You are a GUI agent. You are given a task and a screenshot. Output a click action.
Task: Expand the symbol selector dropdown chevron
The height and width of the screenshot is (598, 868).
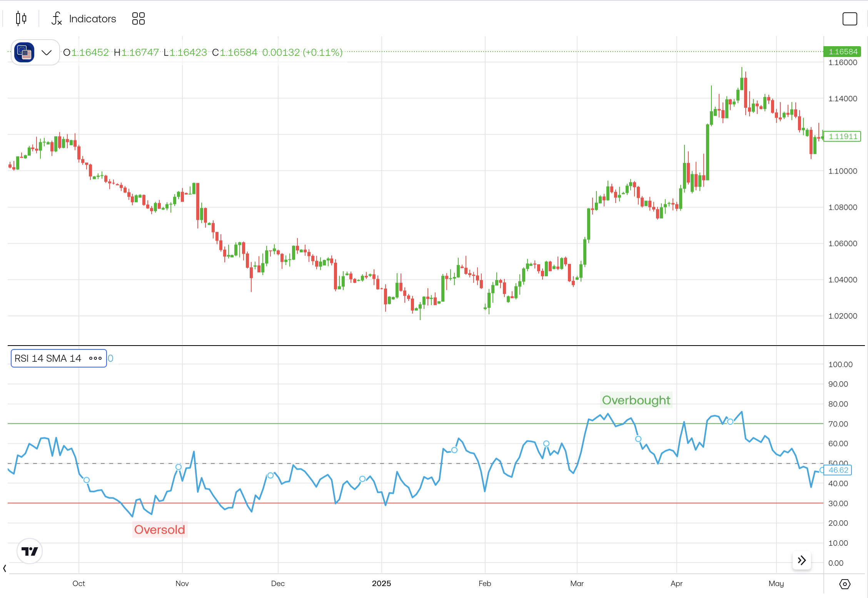point(47,52)
